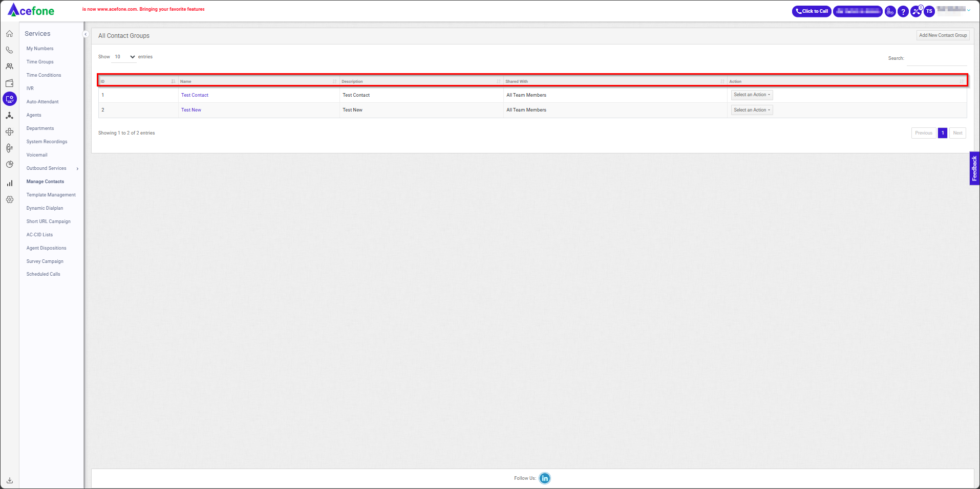Open the Test Contact group link

(195, 95)
